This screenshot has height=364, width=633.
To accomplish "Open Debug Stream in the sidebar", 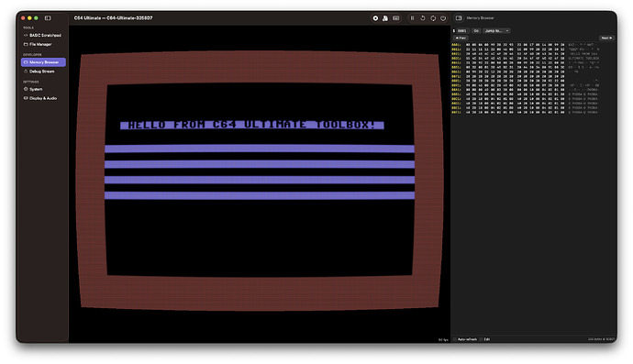I will point(43,72).
